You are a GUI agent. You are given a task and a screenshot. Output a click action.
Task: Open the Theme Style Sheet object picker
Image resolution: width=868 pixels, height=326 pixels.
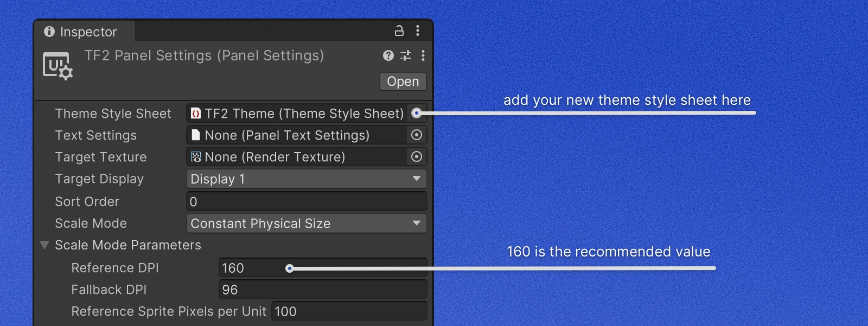[417, 113]
